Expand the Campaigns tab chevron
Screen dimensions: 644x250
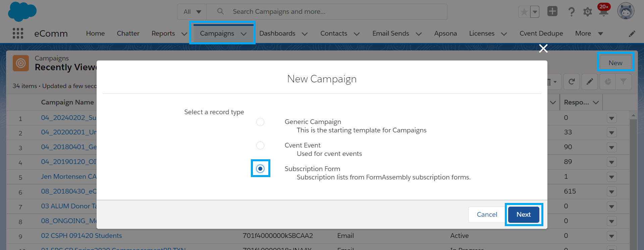[x=244, y=34]
